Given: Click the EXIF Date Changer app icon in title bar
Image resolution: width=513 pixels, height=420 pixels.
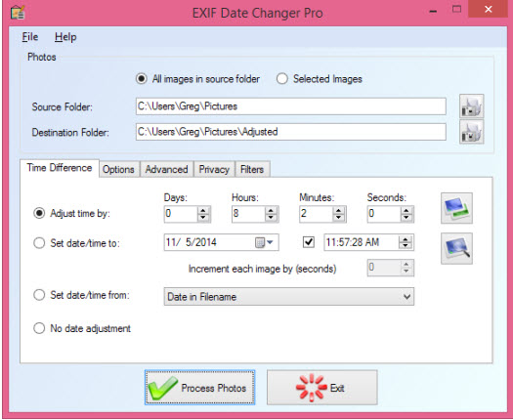Looking at the screenshot, I should [18, 13].
